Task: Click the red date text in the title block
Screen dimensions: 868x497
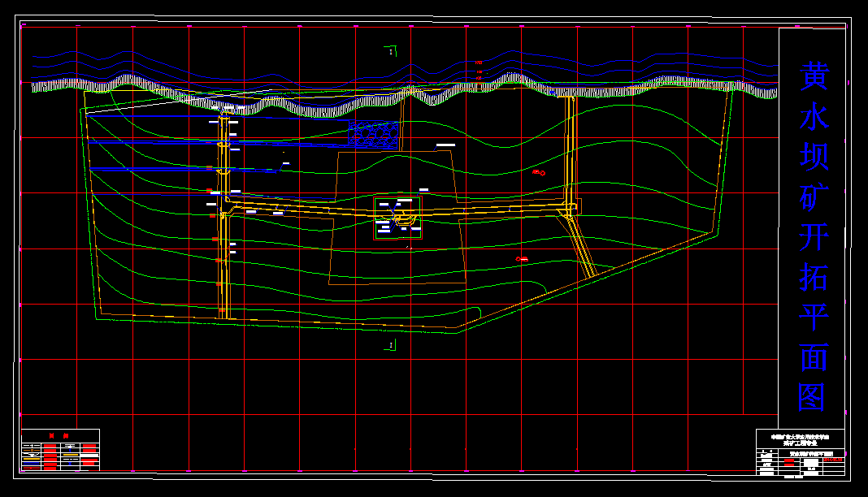Action: pos(832,460)
